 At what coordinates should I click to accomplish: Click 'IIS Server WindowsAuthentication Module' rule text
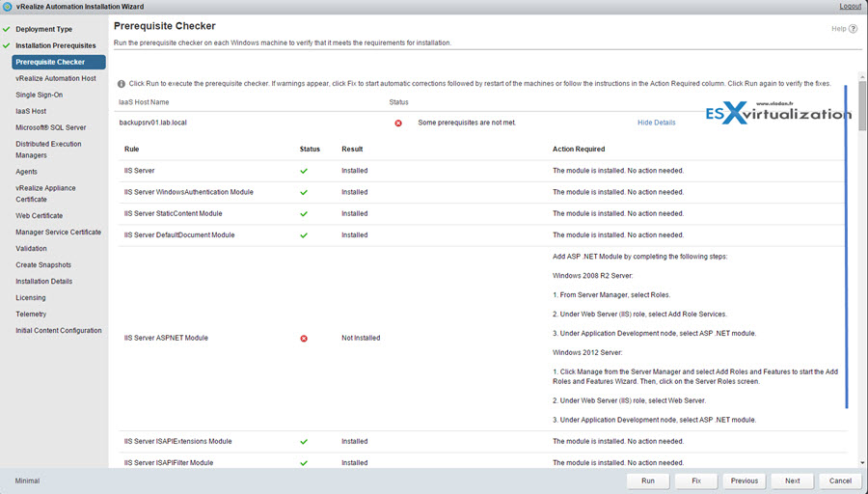click(x=189, y=192)
